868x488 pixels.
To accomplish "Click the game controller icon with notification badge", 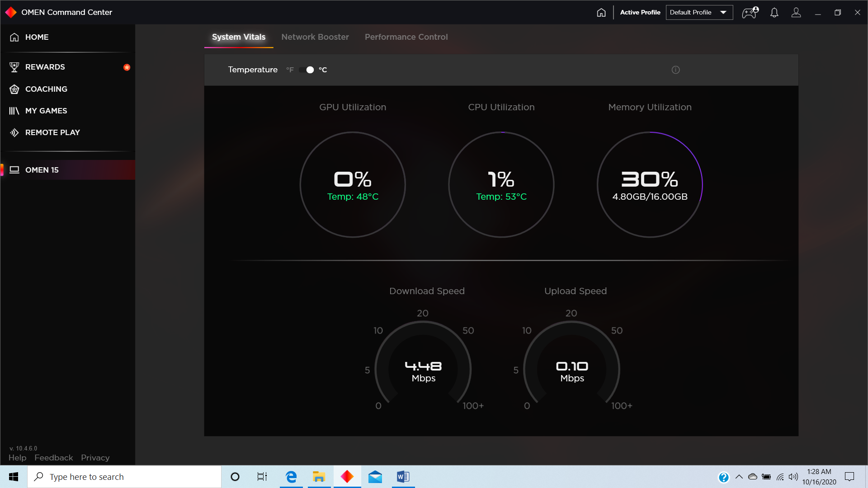I will tap(749, 12).
